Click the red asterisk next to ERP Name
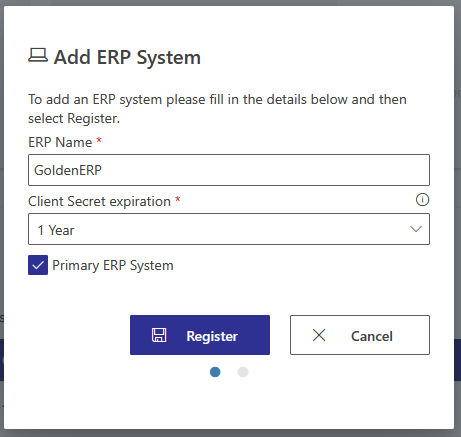This screenshot has width=461, height=437. click(x=99, y=140)
